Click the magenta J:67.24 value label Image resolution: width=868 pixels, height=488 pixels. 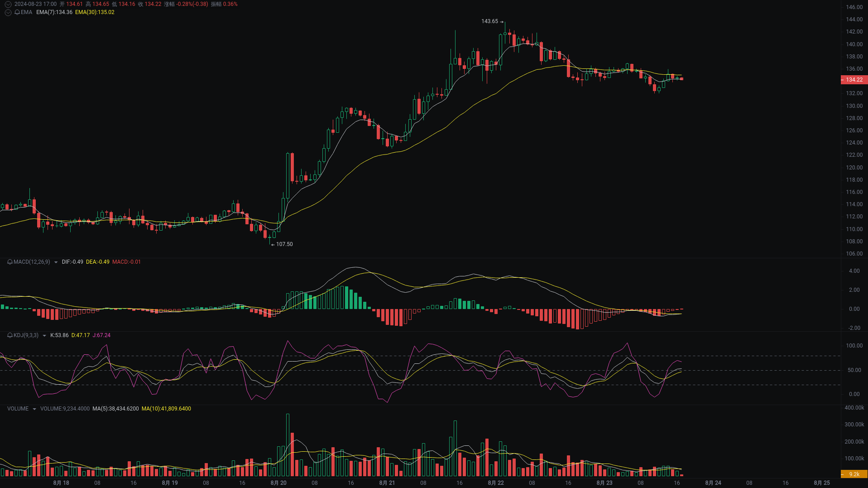[101, 335]
